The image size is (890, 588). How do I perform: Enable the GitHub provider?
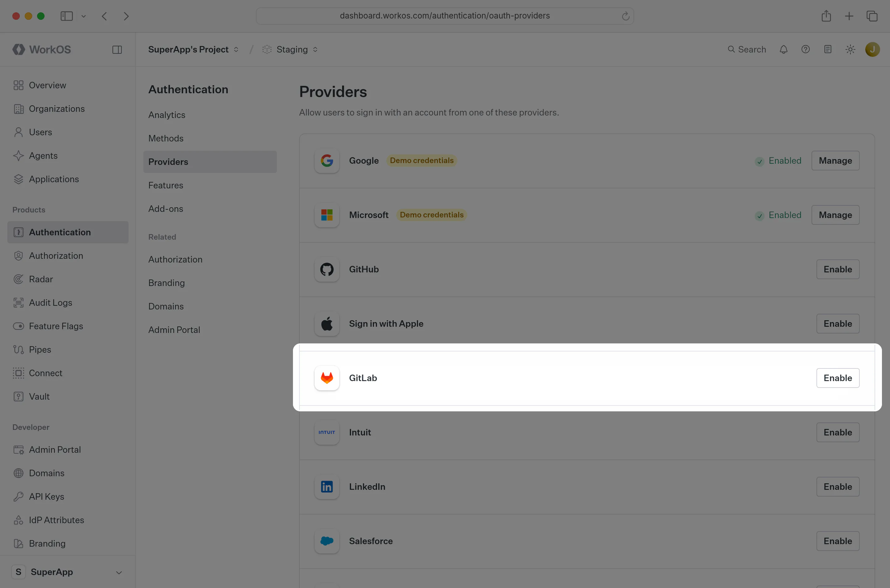[x=838, y=269]
